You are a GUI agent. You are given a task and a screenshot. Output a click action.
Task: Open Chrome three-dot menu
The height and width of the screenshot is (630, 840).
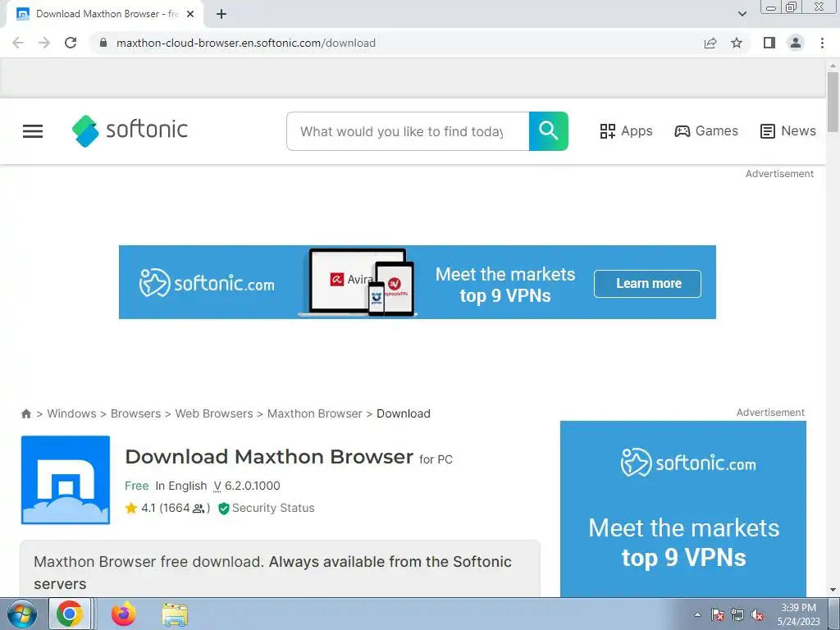pyautogui.click(x=822, y=43)
